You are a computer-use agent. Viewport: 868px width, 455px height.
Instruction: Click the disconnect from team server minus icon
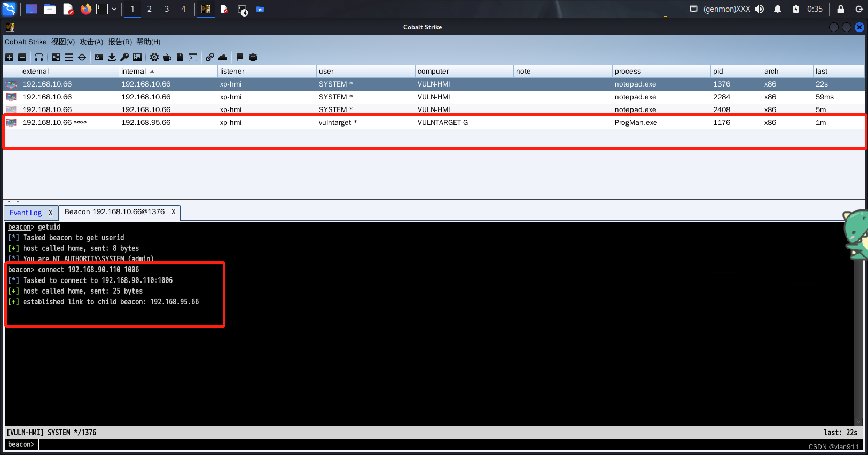pos(22,57)
